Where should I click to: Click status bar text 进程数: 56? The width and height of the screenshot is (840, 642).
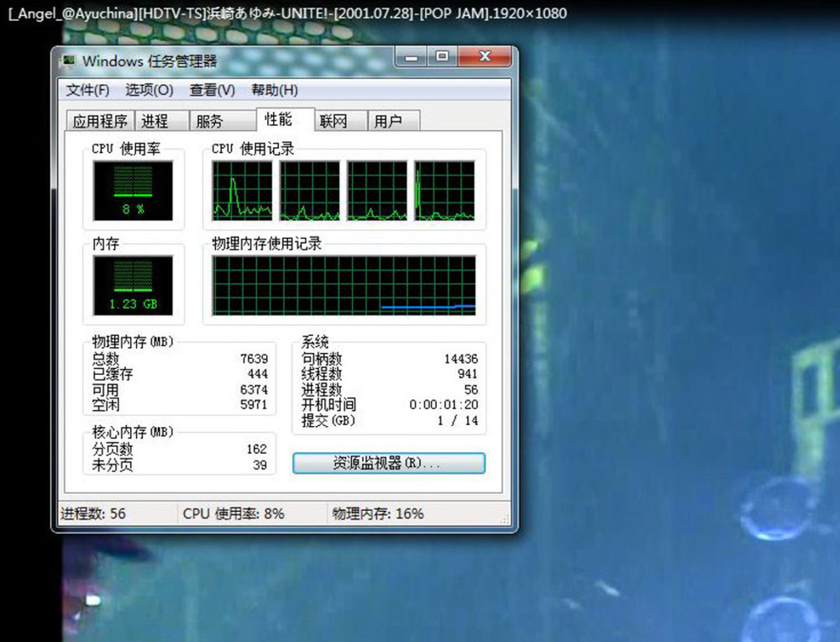click(x=93, y=514)
